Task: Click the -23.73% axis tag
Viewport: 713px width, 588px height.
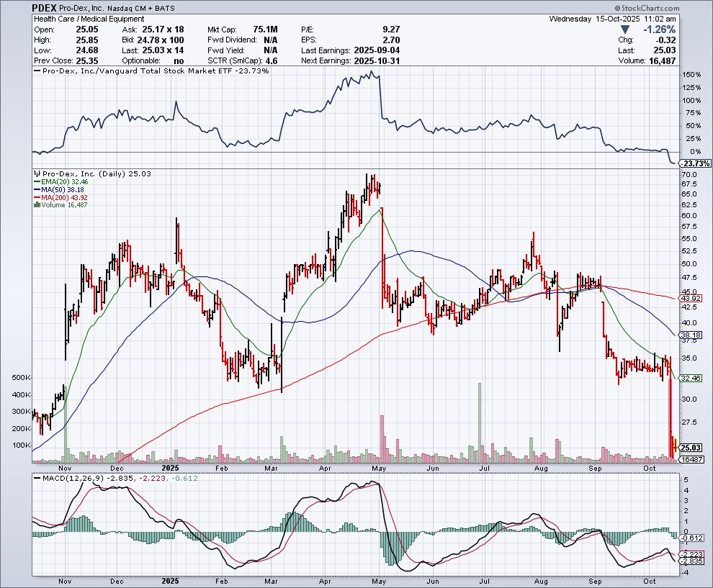Action: point(696,163)
